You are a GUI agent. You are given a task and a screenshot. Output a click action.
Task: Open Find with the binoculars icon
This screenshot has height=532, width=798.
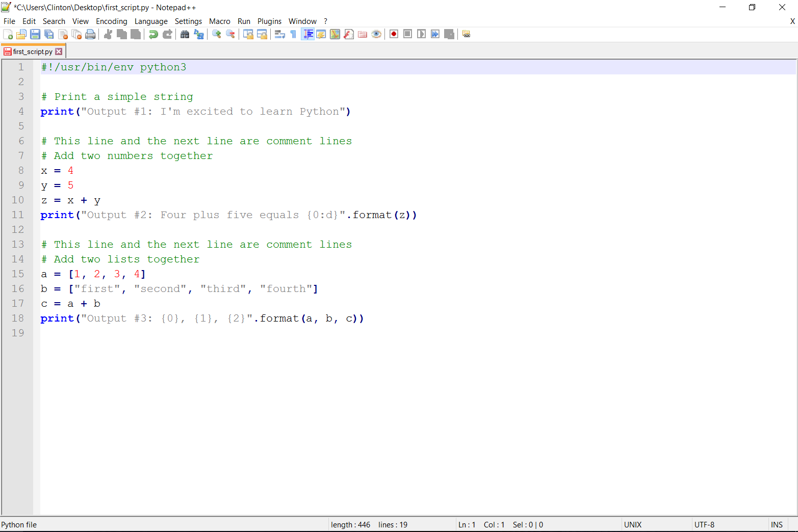tap(185, 34)
